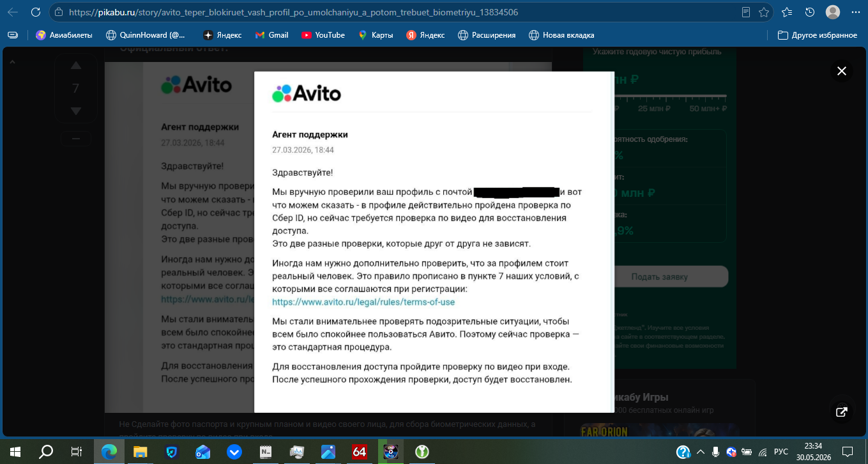Open Windows Search magnifier
The height and width of the screenshot is (464, 868).
click(x=46, y=452)
